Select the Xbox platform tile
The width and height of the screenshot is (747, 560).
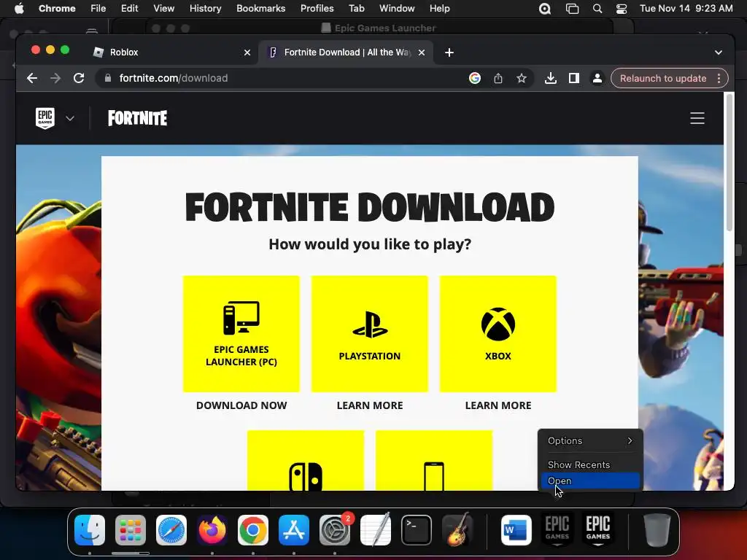(498, 334)
